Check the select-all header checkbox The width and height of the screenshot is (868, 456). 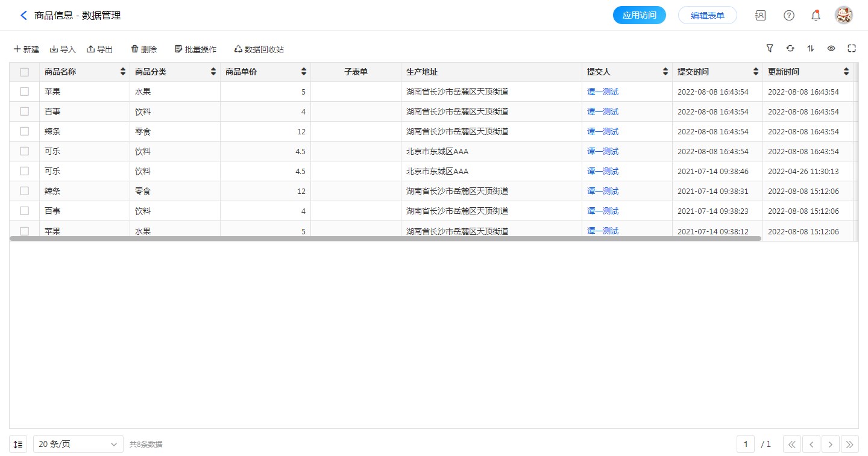click(25, 72)
